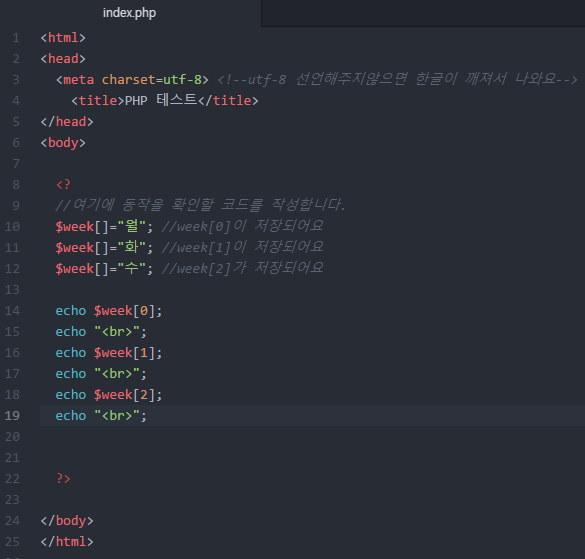Click echo "<br>" on line 15
585x559 pixels.
(x=101, y=332)
